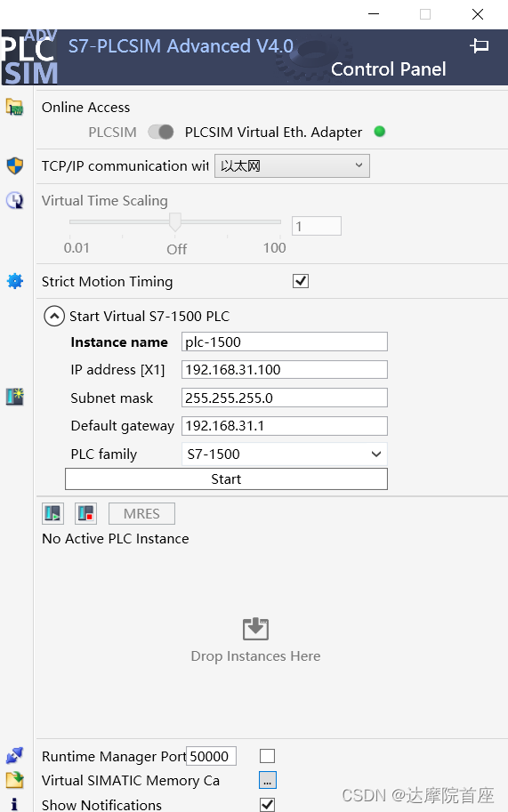This screenshot has height=812, width=508.
Task: Click the Strict Motion Timing gear icon
Action: (14, 281)
